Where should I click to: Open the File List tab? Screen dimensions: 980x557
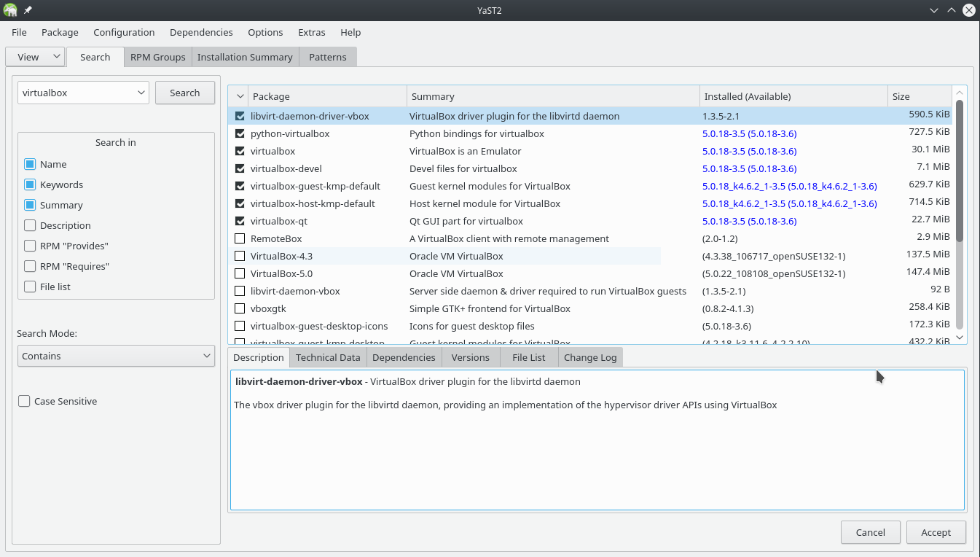[529, 357]
